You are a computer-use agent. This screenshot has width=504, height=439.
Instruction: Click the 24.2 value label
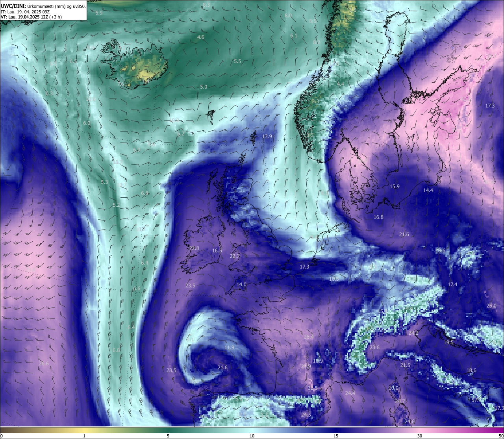click(x=413, y=333)
